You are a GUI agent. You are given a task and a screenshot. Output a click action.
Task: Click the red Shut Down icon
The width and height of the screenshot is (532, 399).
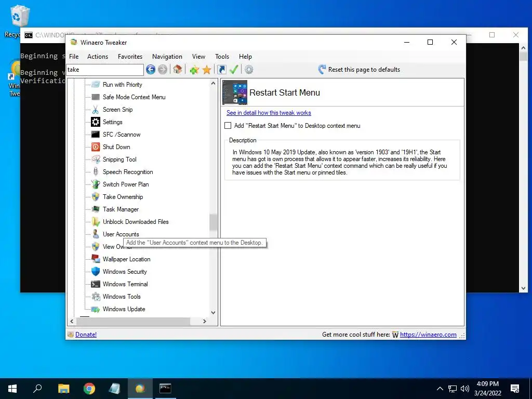pyautogui.click(x=96, y=147)
